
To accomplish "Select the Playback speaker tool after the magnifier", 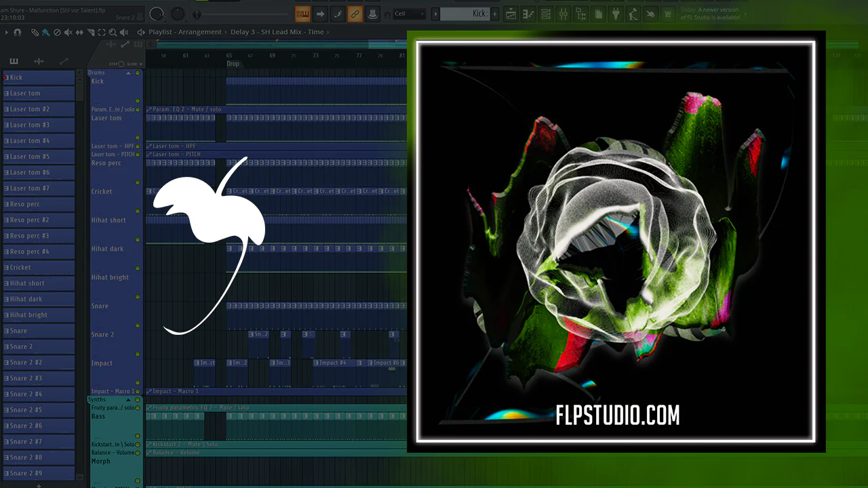I will pos(123,32).
